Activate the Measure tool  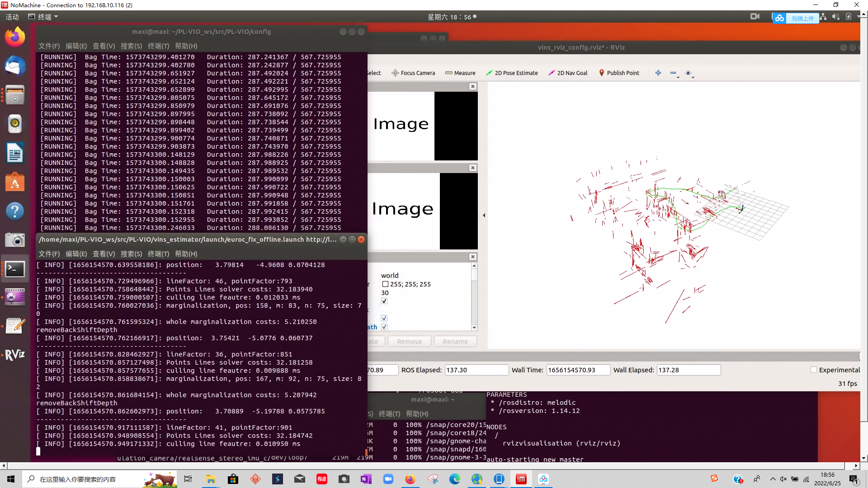click(x=460, y=73)
